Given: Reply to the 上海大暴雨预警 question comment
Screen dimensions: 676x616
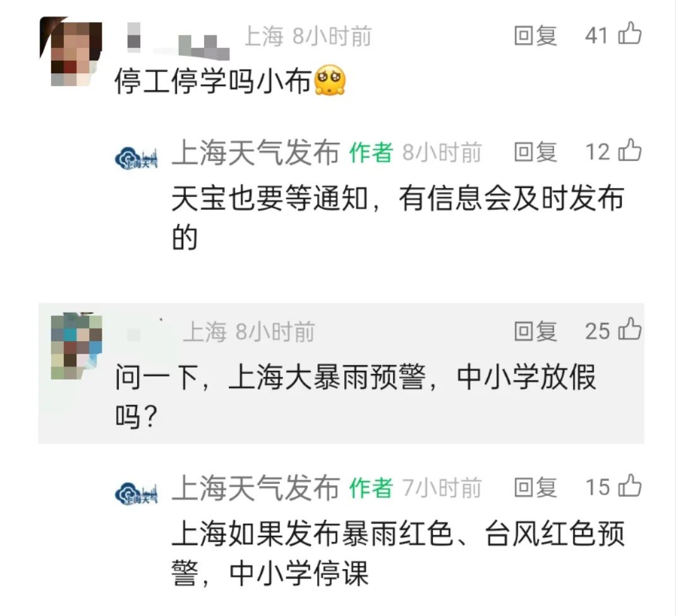Looking at the screenshot, I should coord(536,332).
